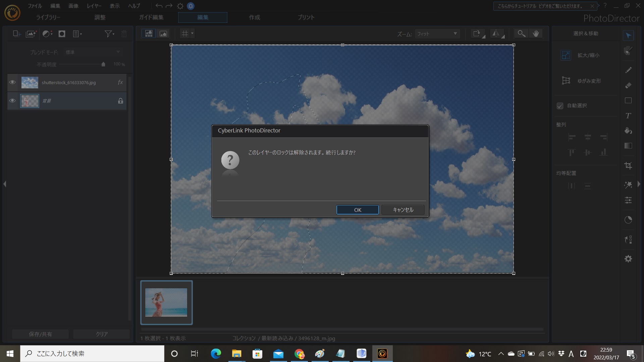
Task: Activate the Hand pan tool
Action: [x=536, y=34]
